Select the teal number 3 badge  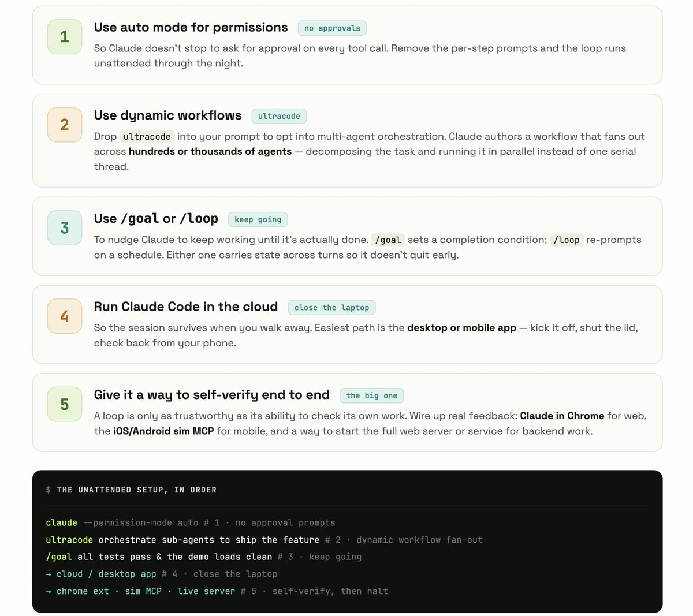tap(65, 227)
